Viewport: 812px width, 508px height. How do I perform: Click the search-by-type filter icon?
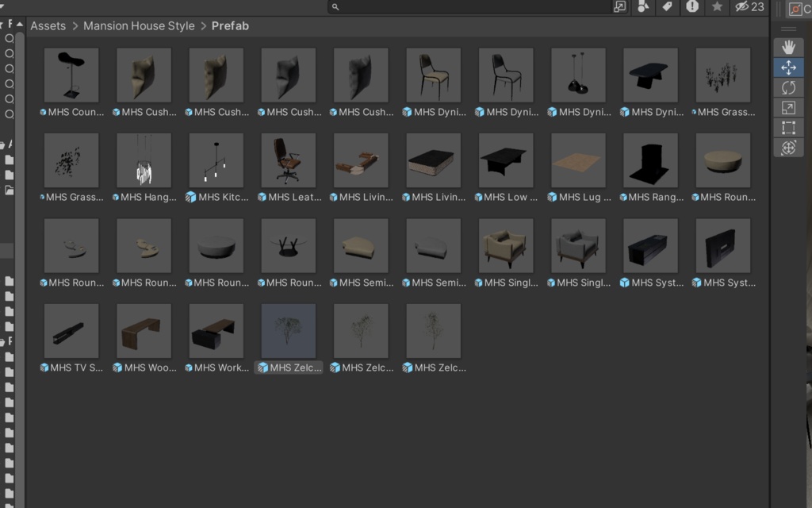point(643,7)
